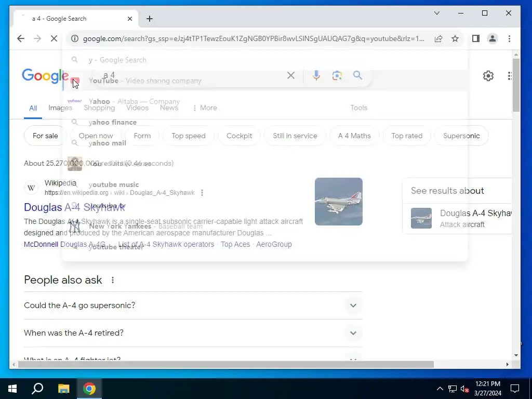Switch to Videos results tab
The width and height of the screenshot is (532, 399).
137,108
